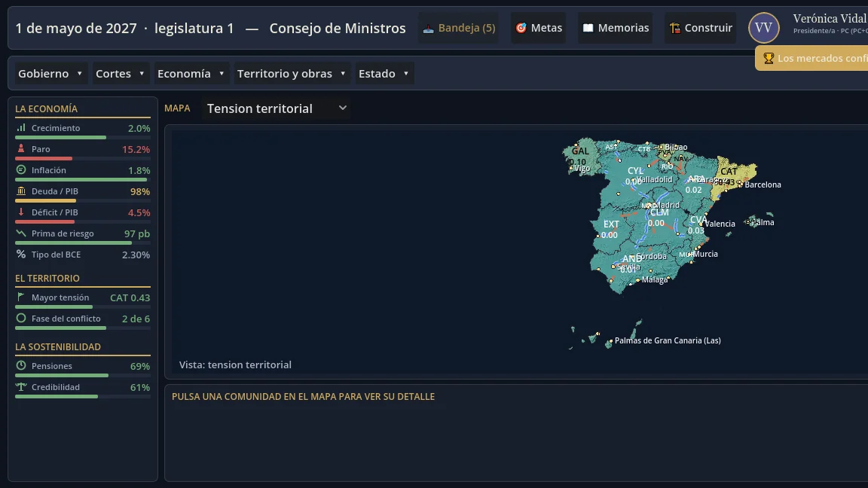Open the VV profile avatar
The width and height of the screenshot is (868, 488).
[x=764, y=28]
